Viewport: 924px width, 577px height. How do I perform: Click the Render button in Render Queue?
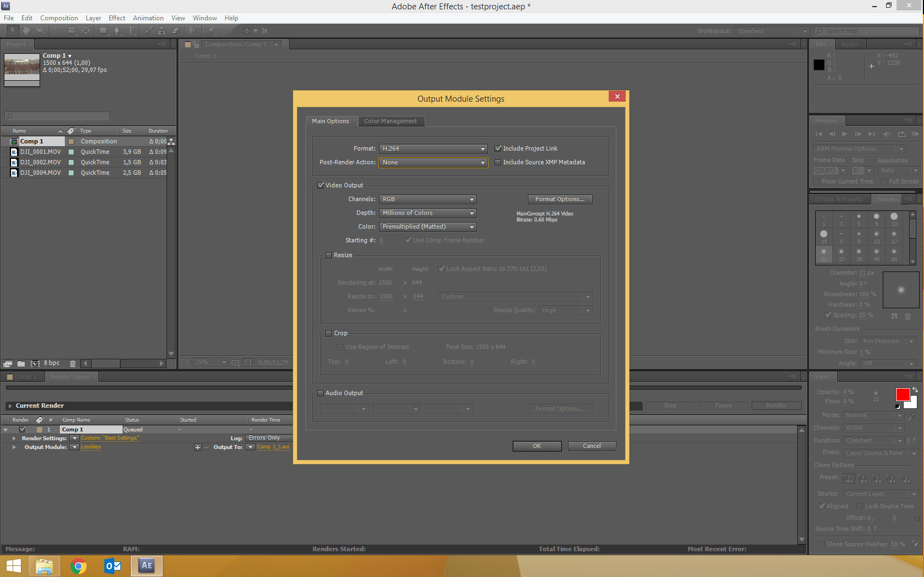pos(776,406)
